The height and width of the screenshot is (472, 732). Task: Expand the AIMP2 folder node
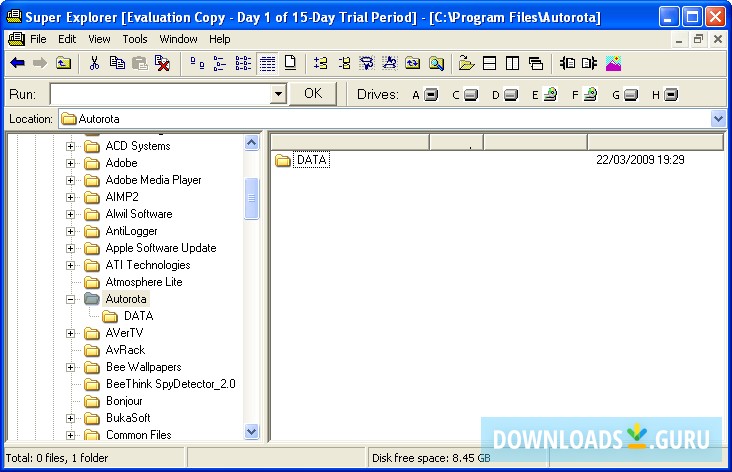(70, 197)
